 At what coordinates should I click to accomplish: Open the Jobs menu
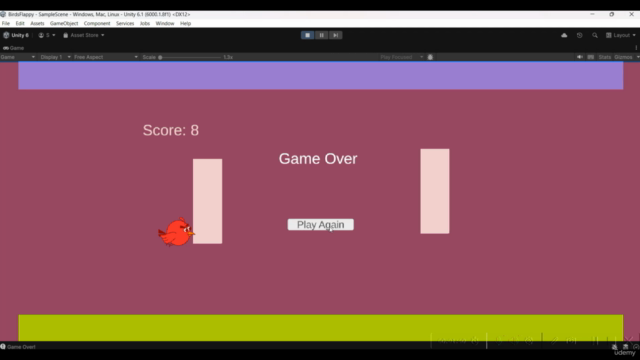click(145, 23)
